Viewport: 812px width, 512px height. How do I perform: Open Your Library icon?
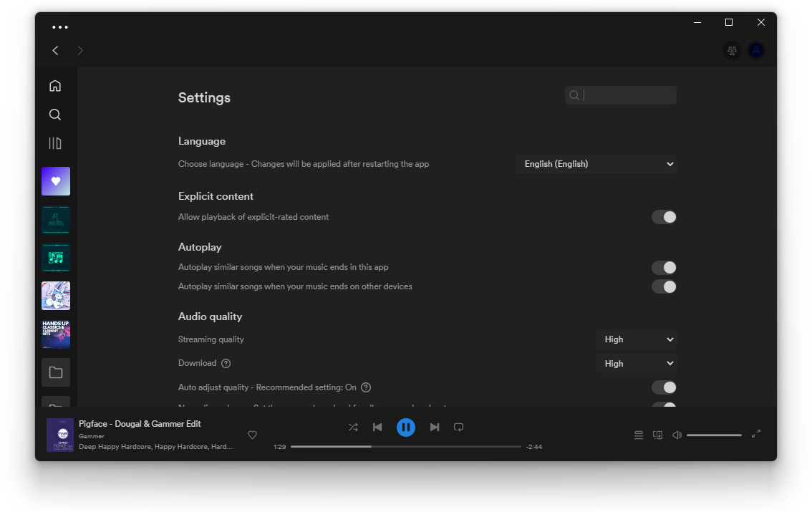point(55,143)
